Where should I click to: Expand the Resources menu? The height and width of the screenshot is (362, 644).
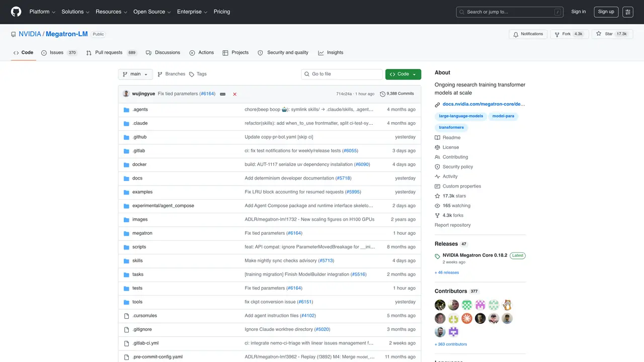(111, 12)
